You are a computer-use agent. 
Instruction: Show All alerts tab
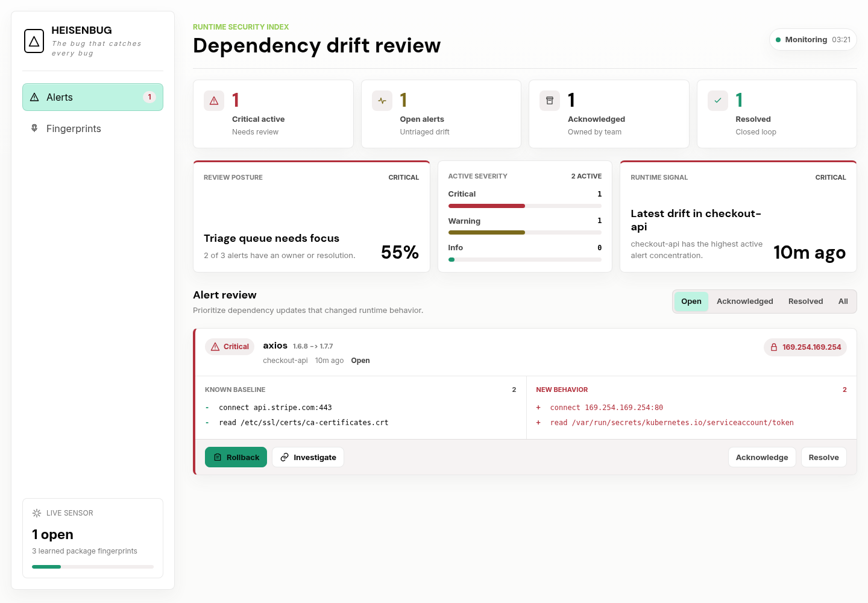(x=843, y=301)
